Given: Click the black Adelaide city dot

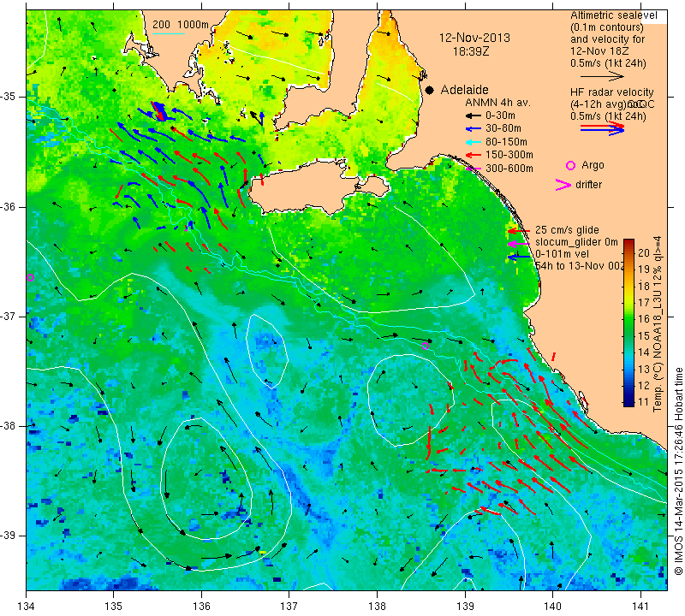Looking at the screenshot, I should [430, 90].
